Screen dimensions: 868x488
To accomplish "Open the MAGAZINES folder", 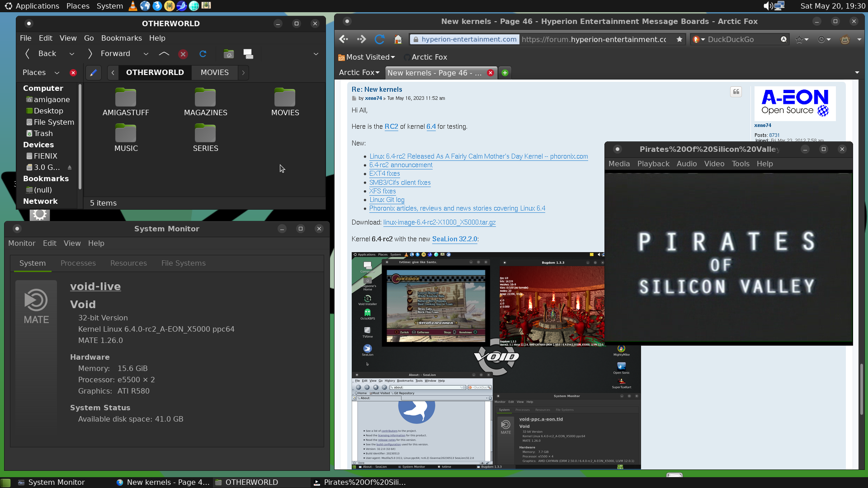I will [x=205, y=102].
